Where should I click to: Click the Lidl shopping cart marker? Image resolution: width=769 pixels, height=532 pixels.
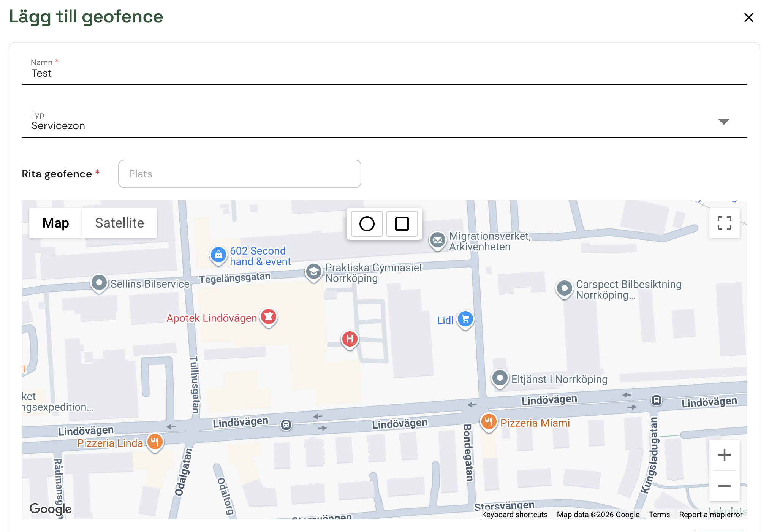click(465, 320)
